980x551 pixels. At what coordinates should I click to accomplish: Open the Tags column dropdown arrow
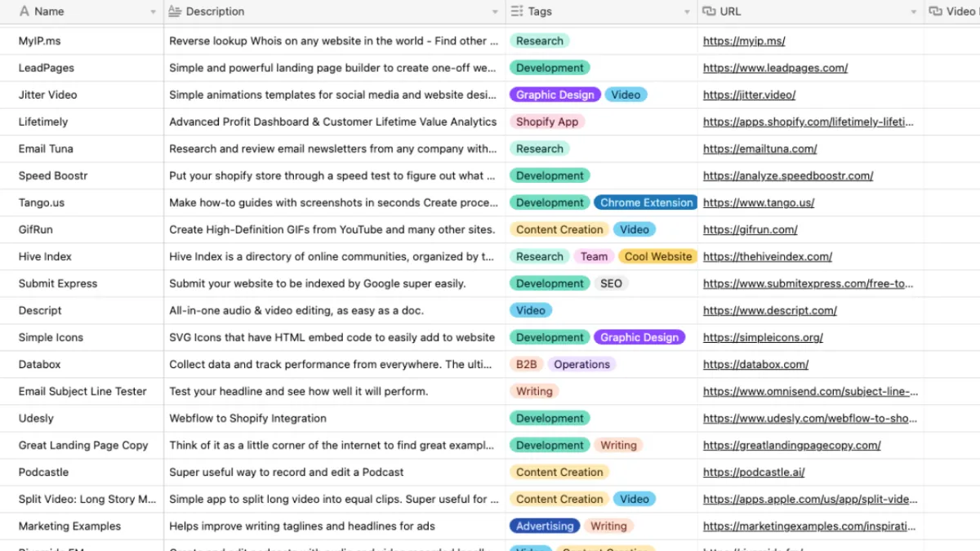click(687, 12)
